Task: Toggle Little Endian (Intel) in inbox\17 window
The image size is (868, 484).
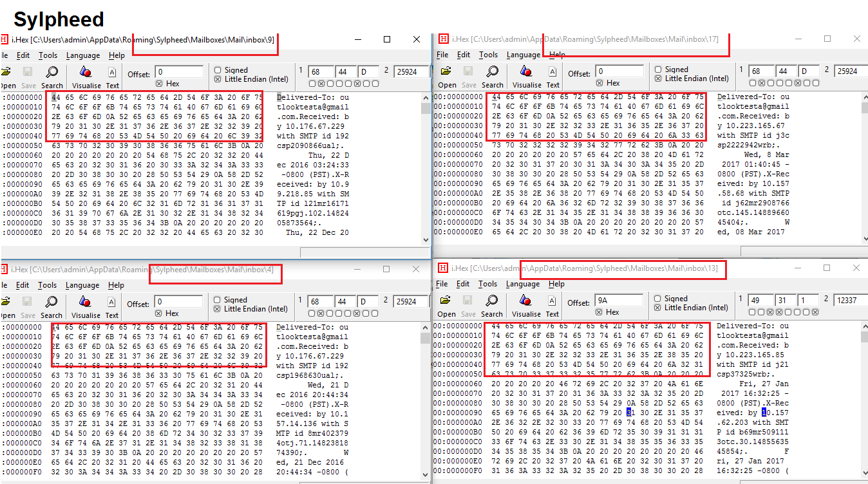Action: click(x=659, y=78)
